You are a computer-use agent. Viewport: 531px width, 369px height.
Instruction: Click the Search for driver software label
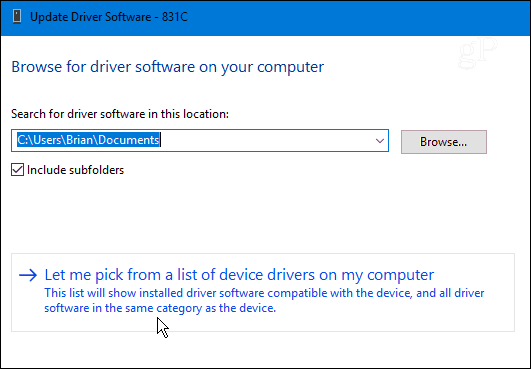120,114
